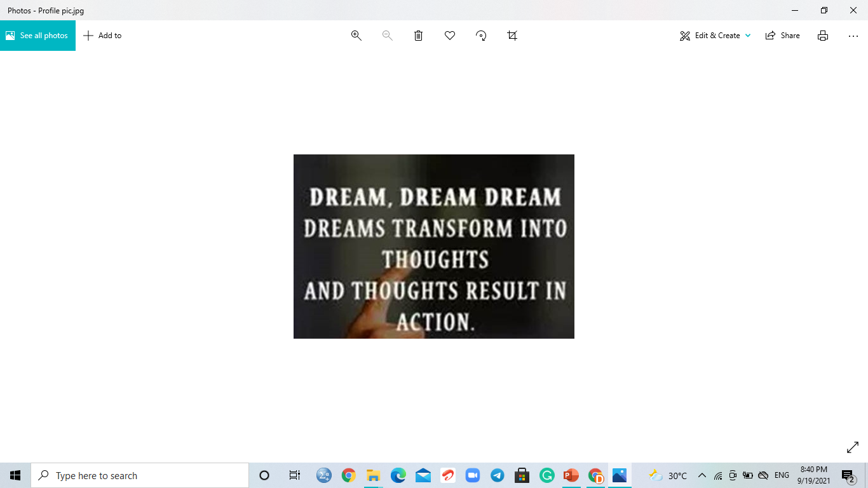Click the zoom in magnifier icon
This screenshot has width=868, height=488.
tap(356, 36)
